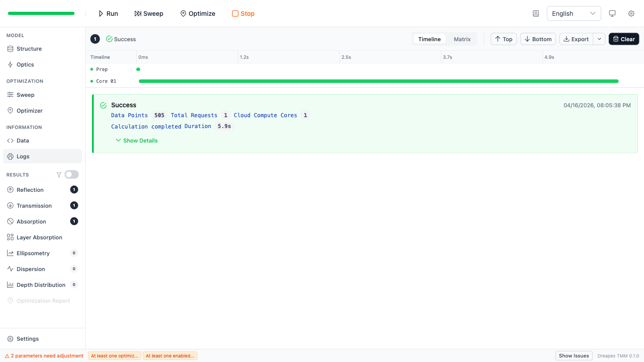Open the English language dropdown
Image resolution: width=644 pixels, height=362 pixels.
[x=573, y=14]
